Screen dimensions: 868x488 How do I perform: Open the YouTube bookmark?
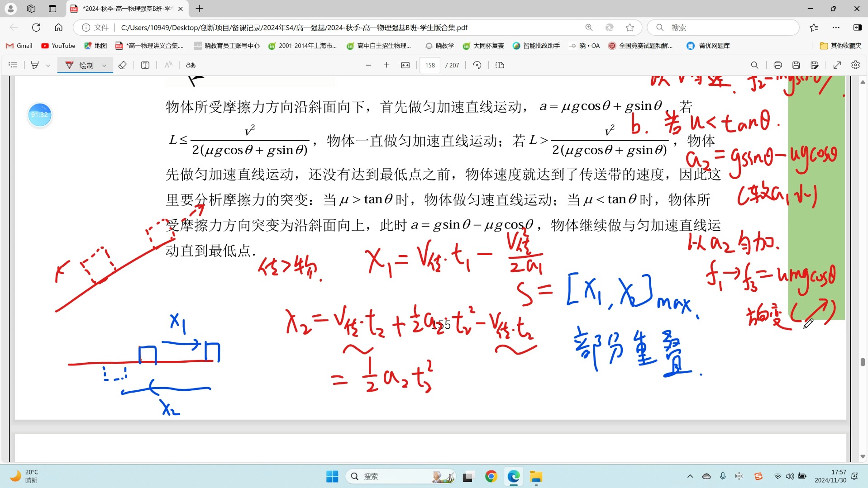pyautogui.click(x=58, y=46)
